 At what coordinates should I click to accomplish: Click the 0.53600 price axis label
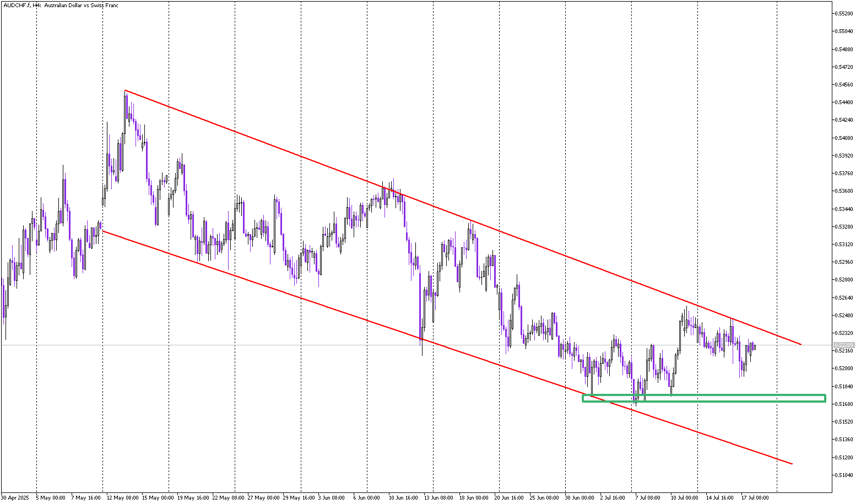tap(844, 191)
